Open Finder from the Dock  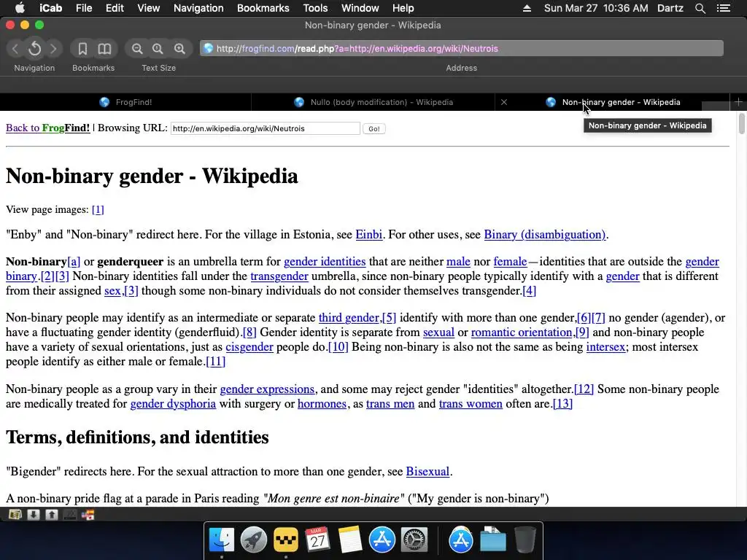222,540
